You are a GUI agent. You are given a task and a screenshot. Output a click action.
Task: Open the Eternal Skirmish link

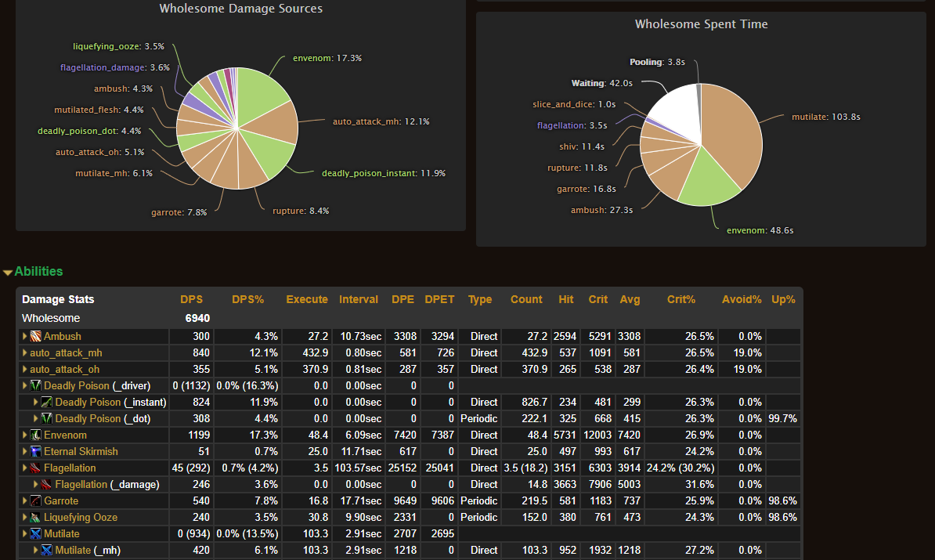point(81,451)
